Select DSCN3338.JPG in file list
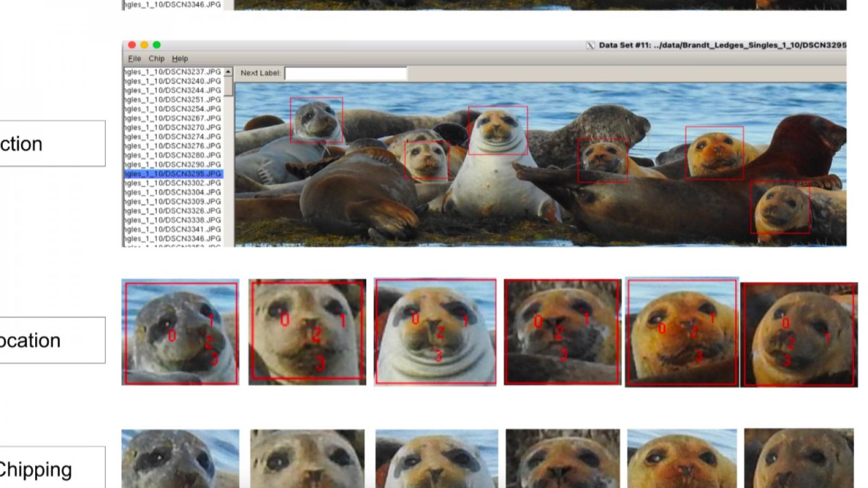 [x=173, y=220]
